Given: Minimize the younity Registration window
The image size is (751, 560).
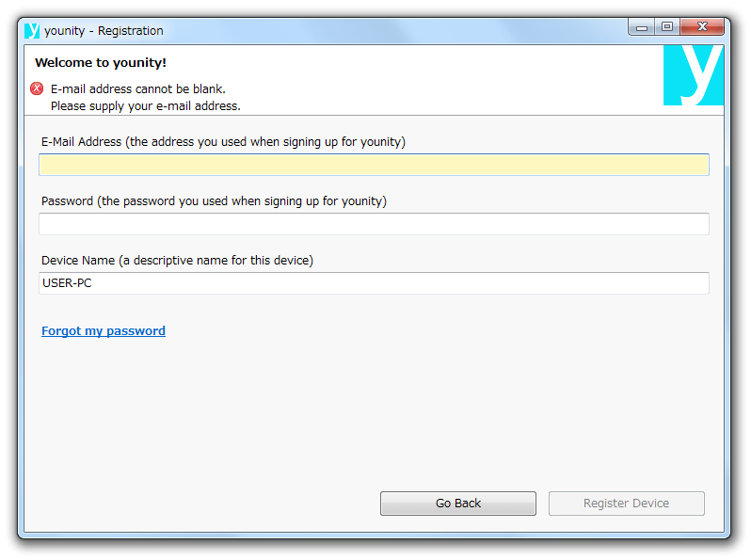Looking at the screenshot, I should pyautogui.click(x=642, y=27).
